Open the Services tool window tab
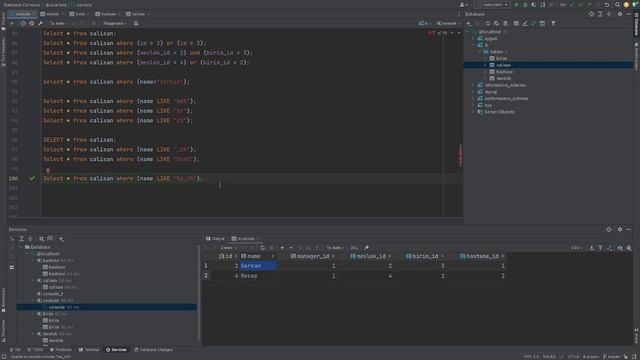This screenshot has height=360, width=640. click(116, 350)
